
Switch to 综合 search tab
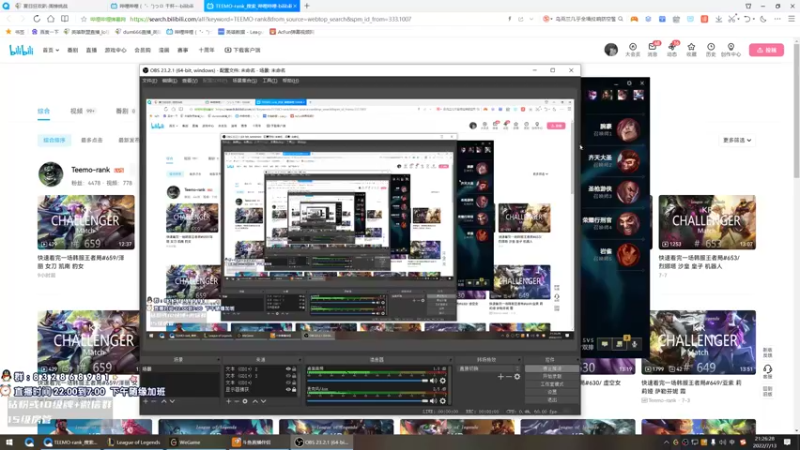pyautogui.click(x=44, y=111)
